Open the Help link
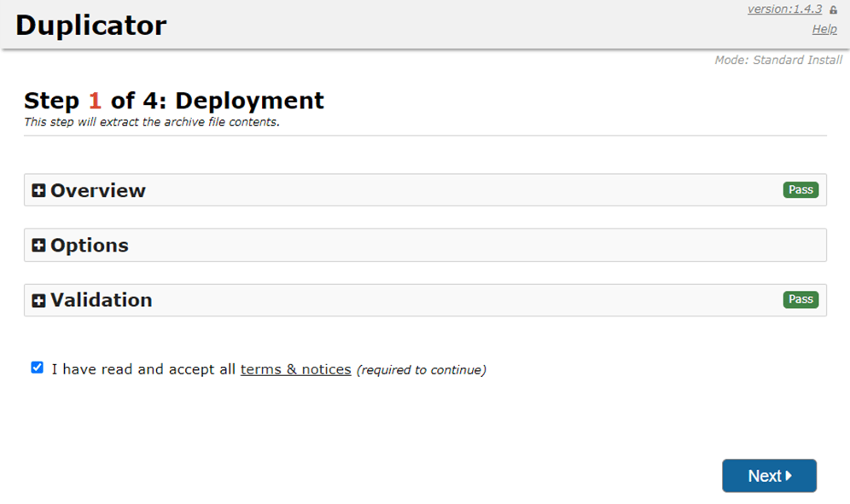Viewport: 850px width, 504px height. click(824, 29)
